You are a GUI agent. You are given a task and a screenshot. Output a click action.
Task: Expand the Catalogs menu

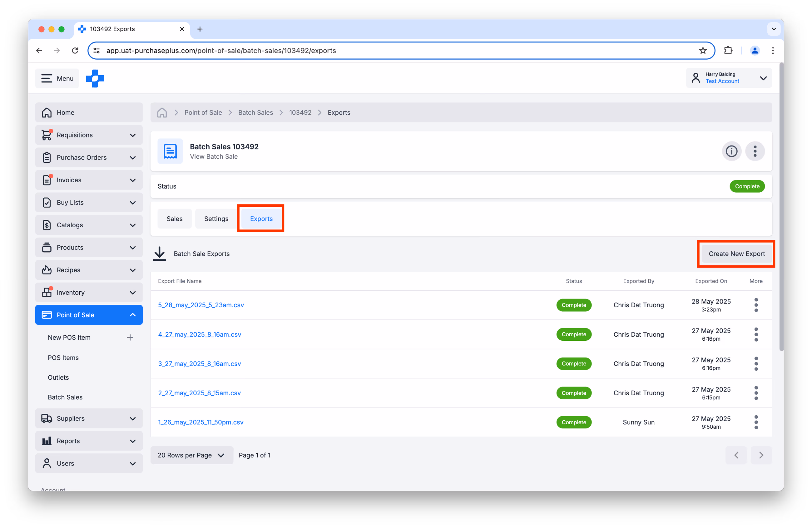coord(89,225)
